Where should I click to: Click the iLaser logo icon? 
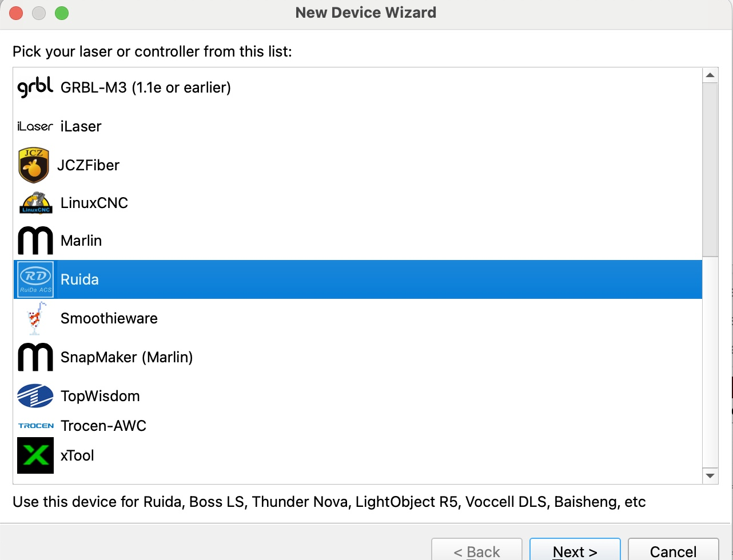(35, 126)
